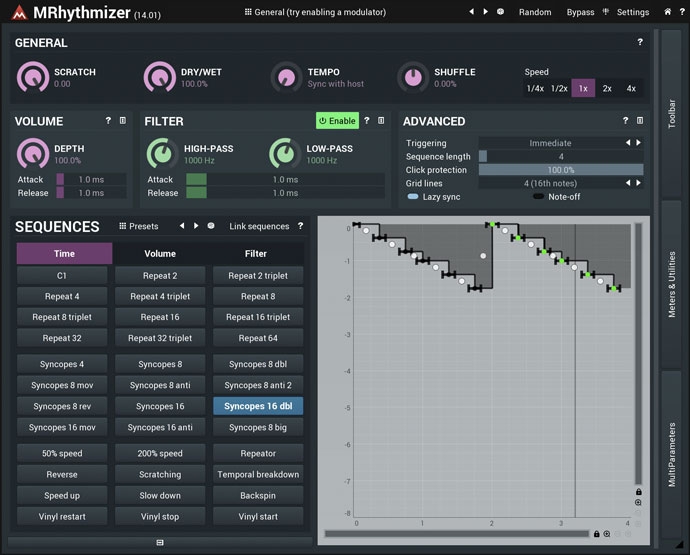Click the Sequences random preset icon

[211, 226]
